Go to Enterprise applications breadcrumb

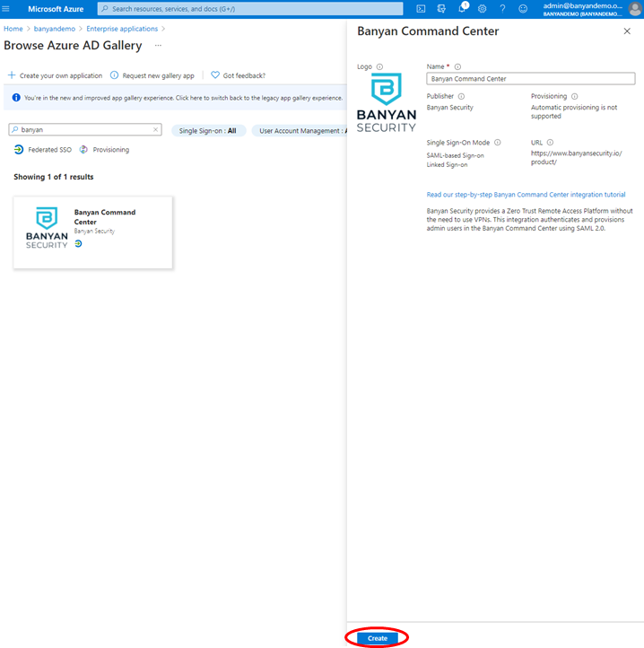pos(122,29)
